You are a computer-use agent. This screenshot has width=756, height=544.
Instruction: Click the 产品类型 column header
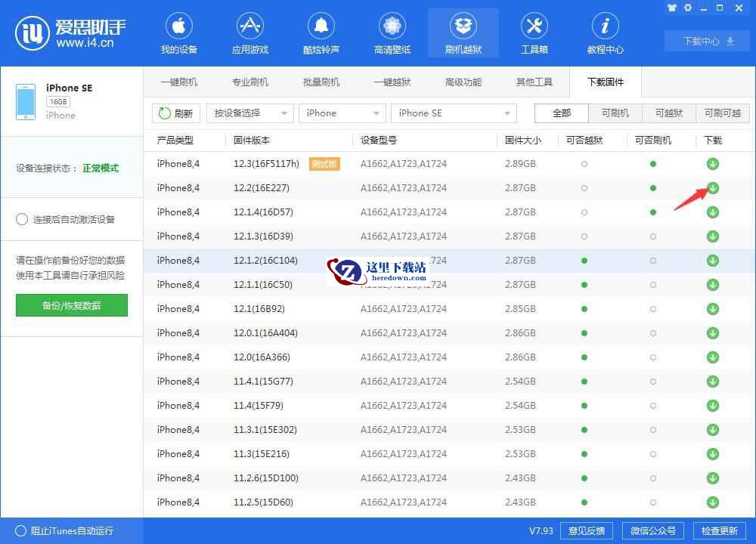175,141
